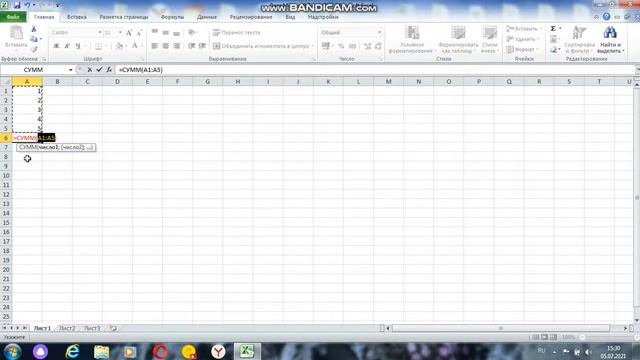Image resolution: width=640 pixels, height=360 pixels.
Task: Apply percent style format
Action: click(x=341, y=46)
